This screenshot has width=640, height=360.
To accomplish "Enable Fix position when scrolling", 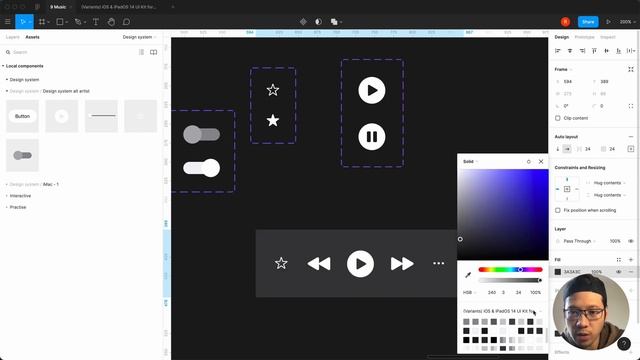I will [x=558, y=210].
